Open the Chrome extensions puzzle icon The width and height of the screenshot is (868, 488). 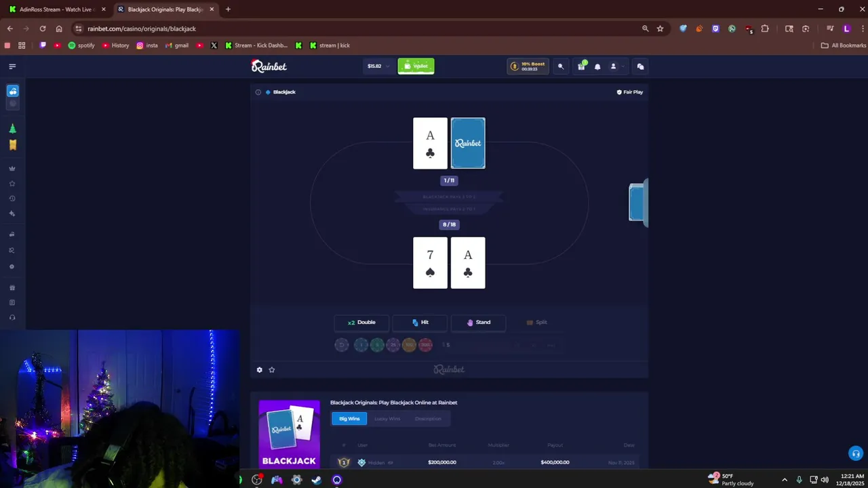(x=765, y=28)
